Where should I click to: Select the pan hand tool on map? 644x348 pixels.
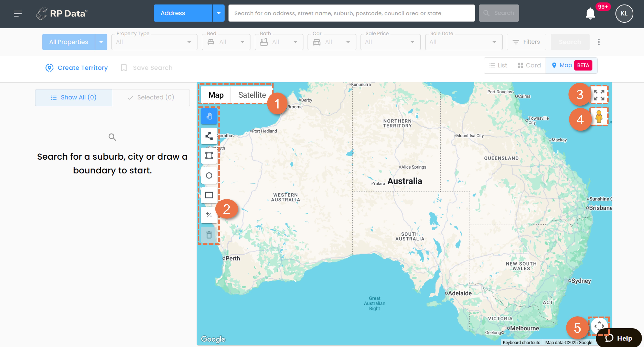point(209,116)
